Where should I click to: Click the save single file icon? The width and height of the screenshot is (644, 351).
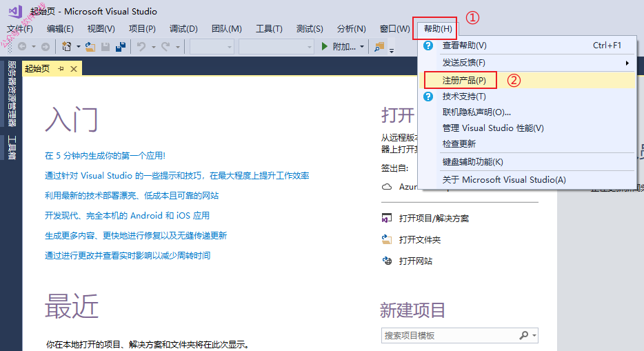[x=105, y=47]
